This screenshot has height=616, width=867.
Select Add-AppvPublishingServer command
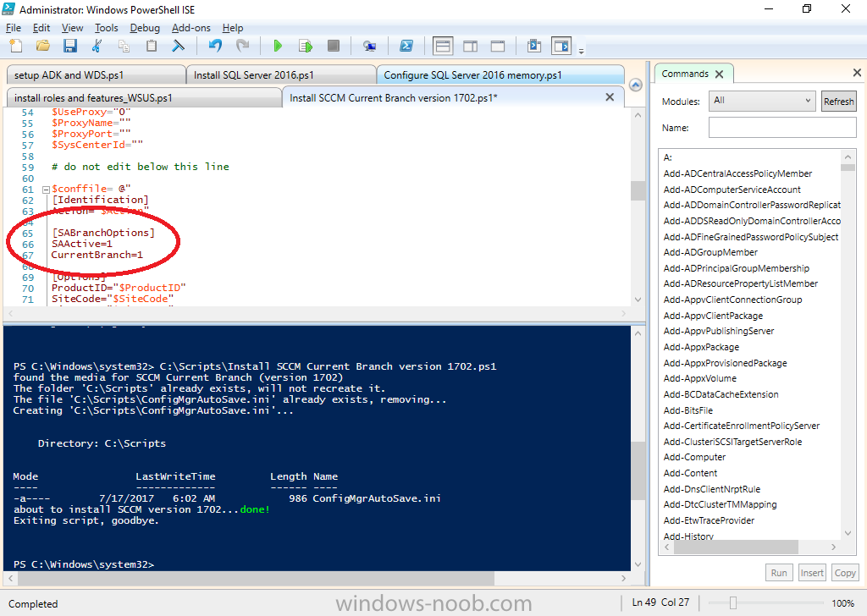(719, 331)
